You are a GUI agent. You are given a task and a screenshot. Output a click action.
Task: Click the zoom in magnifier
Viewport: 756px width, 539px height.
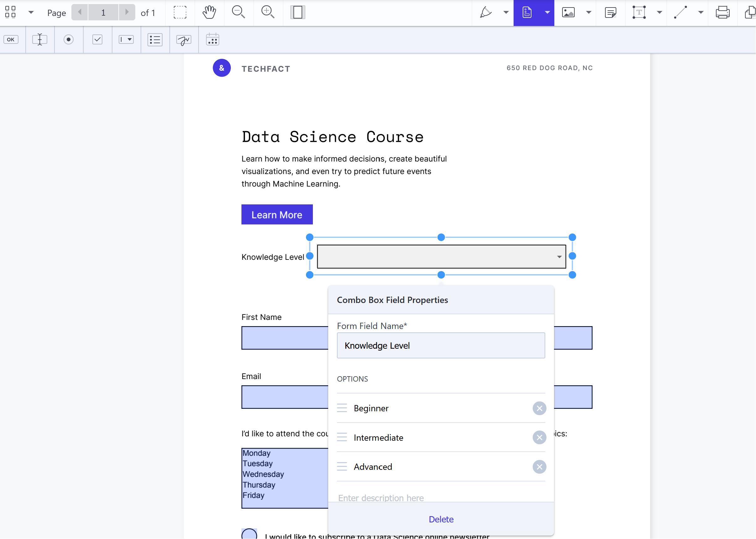tap(267, 13)
